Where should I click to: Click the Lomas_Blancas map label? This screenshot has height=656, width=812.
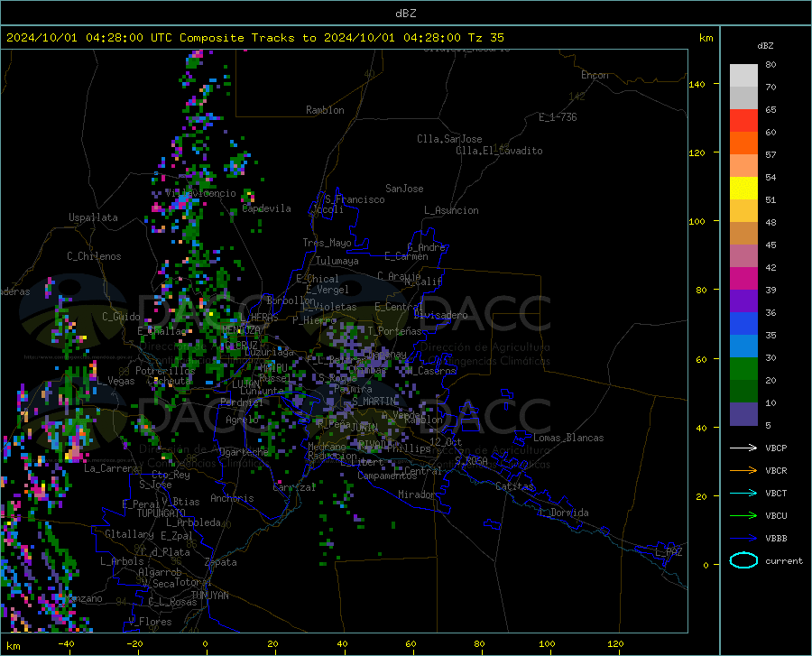tap(568, 438)
